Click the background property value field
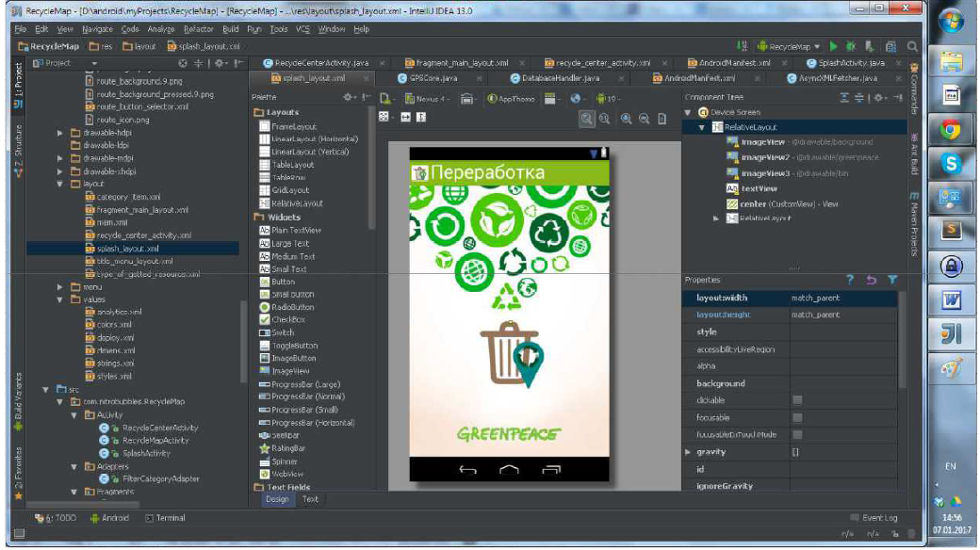Screen dimensions: 980x550 tap(843, 383)
